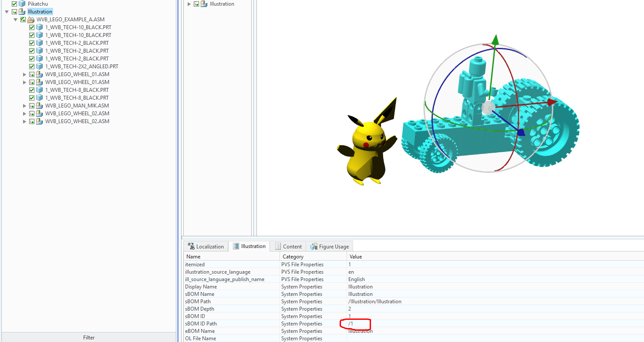Toggle the WVB_LEGO_MAN_MIK.ASM checkbox
The height and width of the screenshot is (342, 644).
tap(32, 106)
